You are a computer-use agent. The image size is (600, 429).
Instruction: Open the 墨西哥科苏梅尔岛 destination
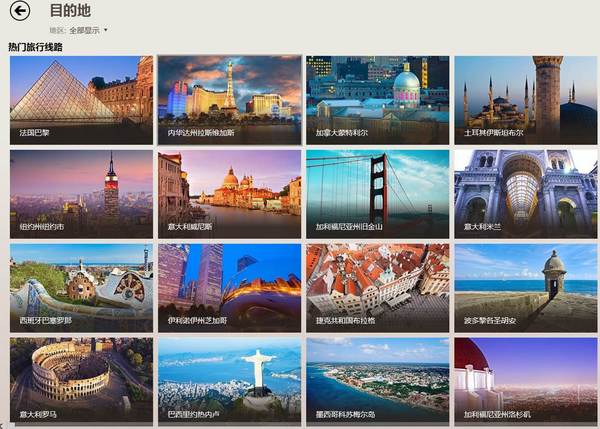pyautogui.click(x=377, y=381)
